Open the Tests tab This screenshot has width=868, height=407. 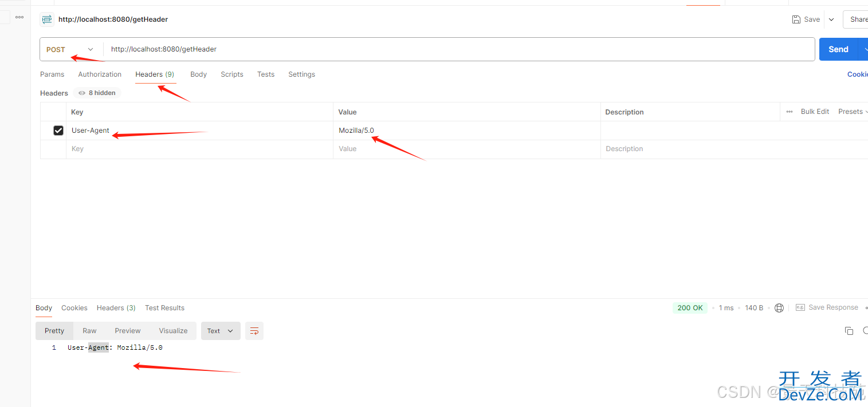266,74
